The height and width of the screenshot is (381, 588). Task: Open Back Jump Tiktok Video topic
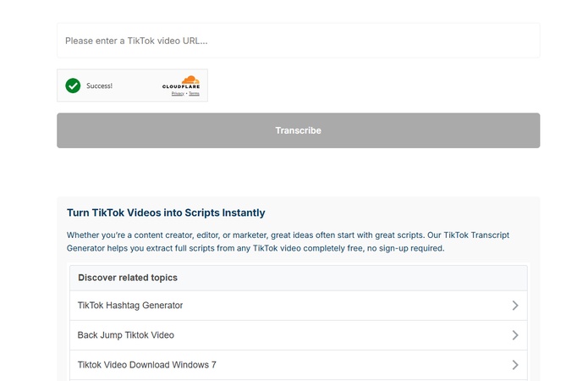(x=298, y=334)
